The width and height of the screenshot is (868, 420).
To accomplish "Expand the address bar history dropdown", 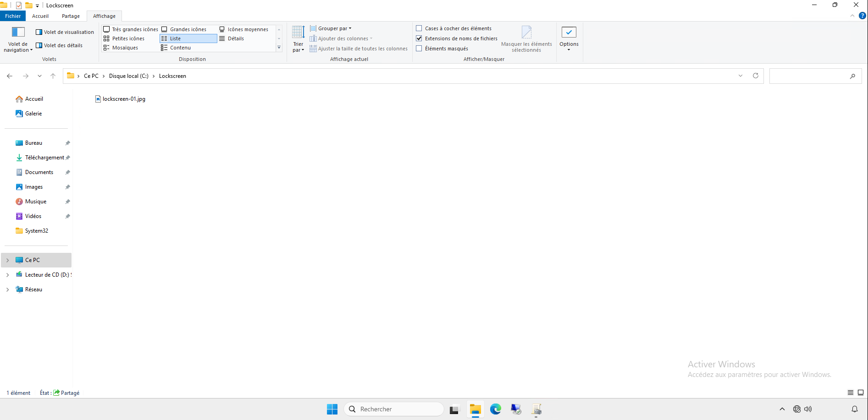I will coord(740,76).
